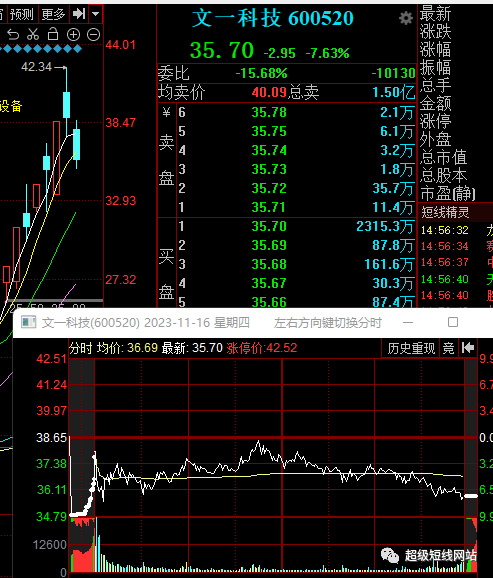Image resolution: width=493 pixels, height=578 pixels.
Task: Open the settings gear beside 600520
Action: pos(406,18)
